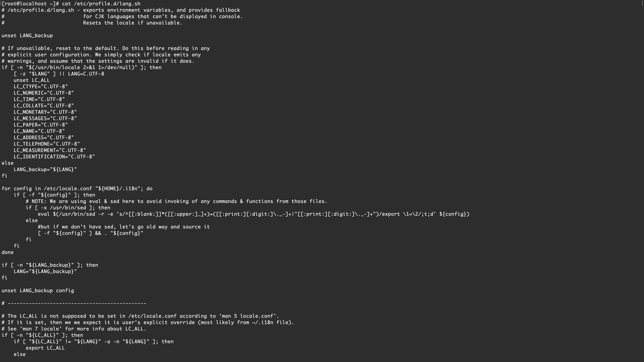This screenshot has height=362, width=644.
Task: Click the LC_NUMERIC="C.UTF-8" line
Action: 44,93
